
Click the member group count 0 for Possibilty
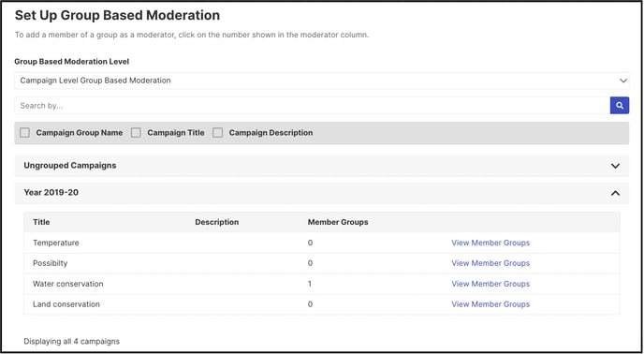pos(310,263)
